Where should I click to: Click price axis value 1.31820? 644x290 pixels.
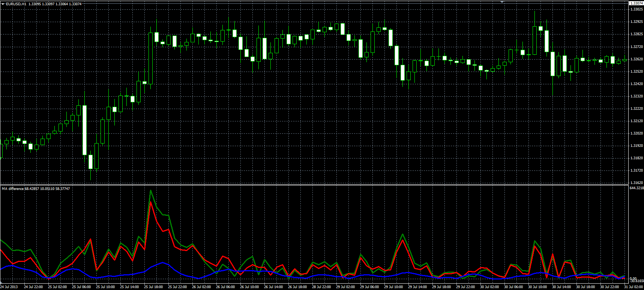coord(637,158)
